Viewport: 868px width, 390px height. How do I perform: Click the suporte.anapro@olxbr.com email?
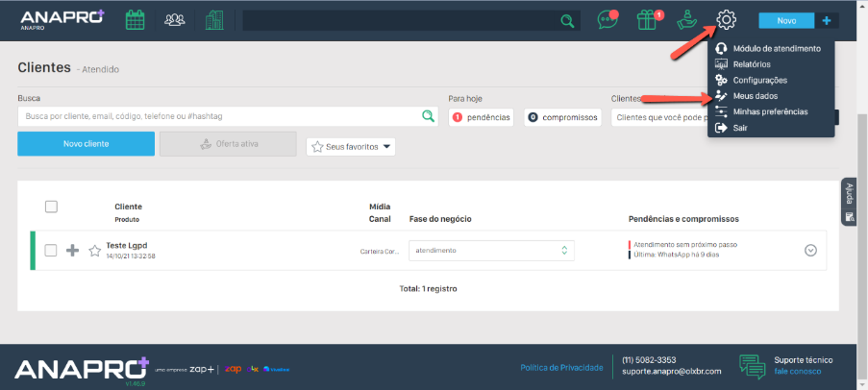point(672,371)
